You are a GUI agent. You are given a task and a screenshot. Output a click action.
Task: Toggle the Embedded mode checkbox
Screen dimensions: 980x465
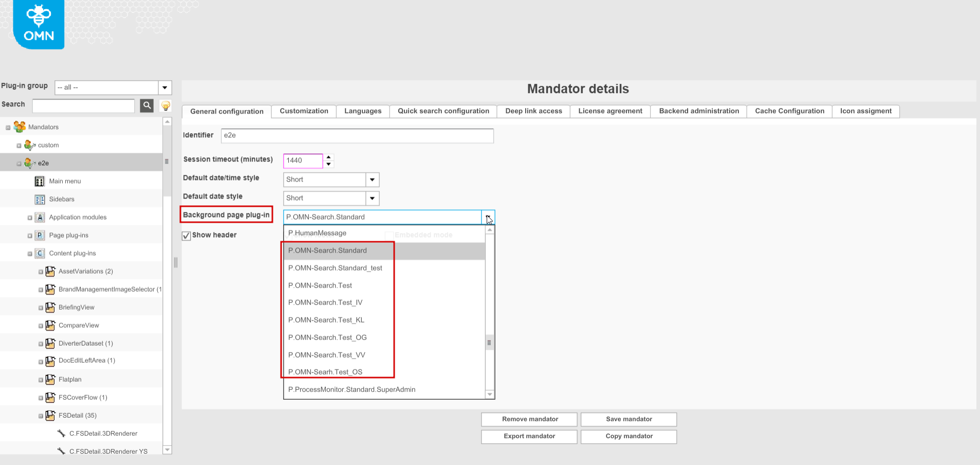point(389,235)
